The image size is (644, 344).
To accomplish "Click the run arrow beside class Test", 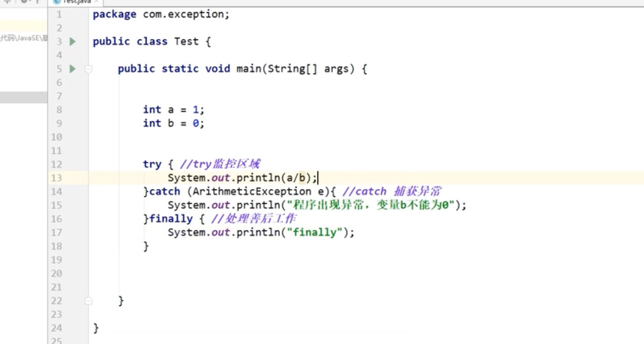I will (72, 41).
